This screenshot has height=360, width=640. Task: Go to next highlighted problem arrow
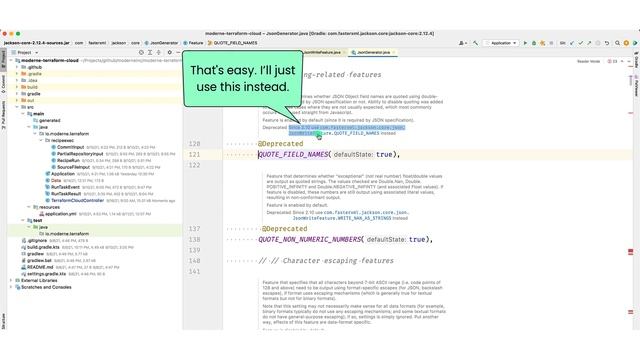click(629, 61)
